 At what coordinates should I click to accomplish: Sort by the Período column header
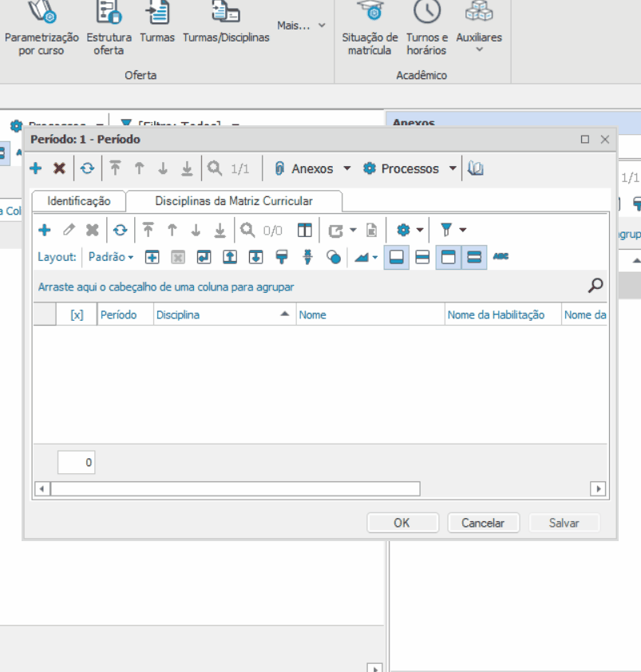[x=125, y=314]
